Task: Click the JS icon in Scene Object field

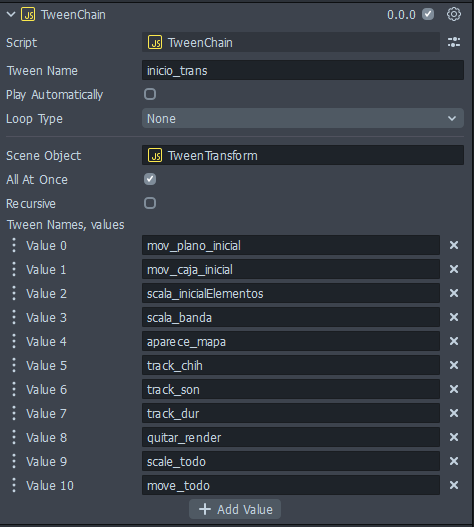Action: coord(155,156)
